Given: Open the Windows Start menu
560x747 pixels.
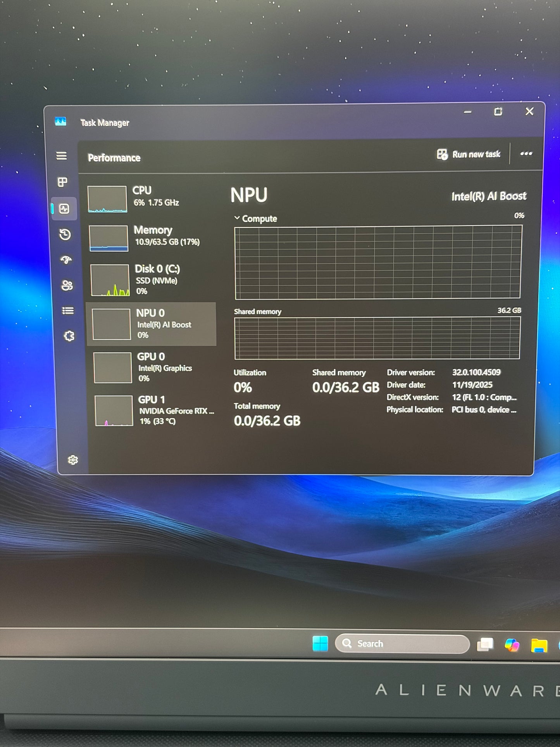Looking at the screenshot, I should tap(320, 643).
